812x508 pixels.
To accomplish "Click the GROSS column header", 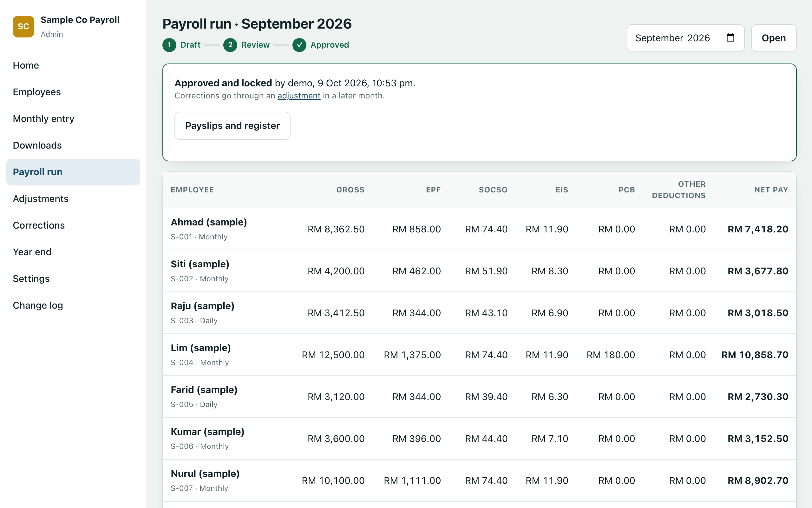I will tap(350, 190).
